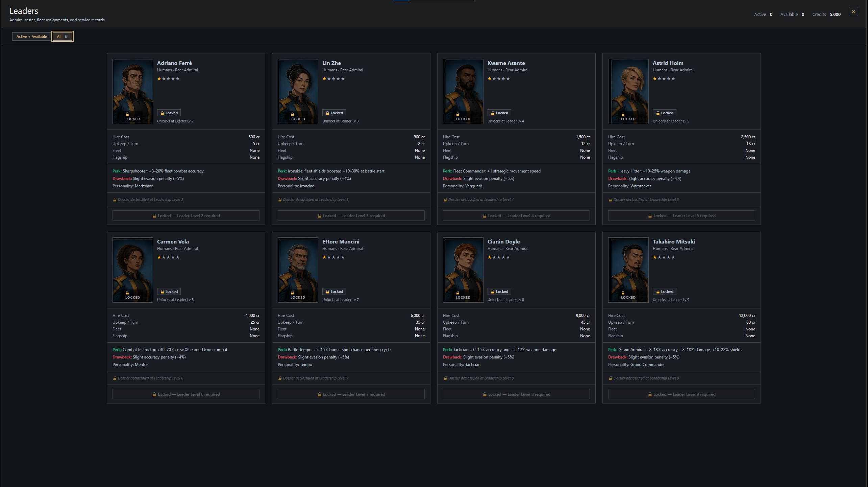Click Ettore Mancini's star rating

coord(333,257)
